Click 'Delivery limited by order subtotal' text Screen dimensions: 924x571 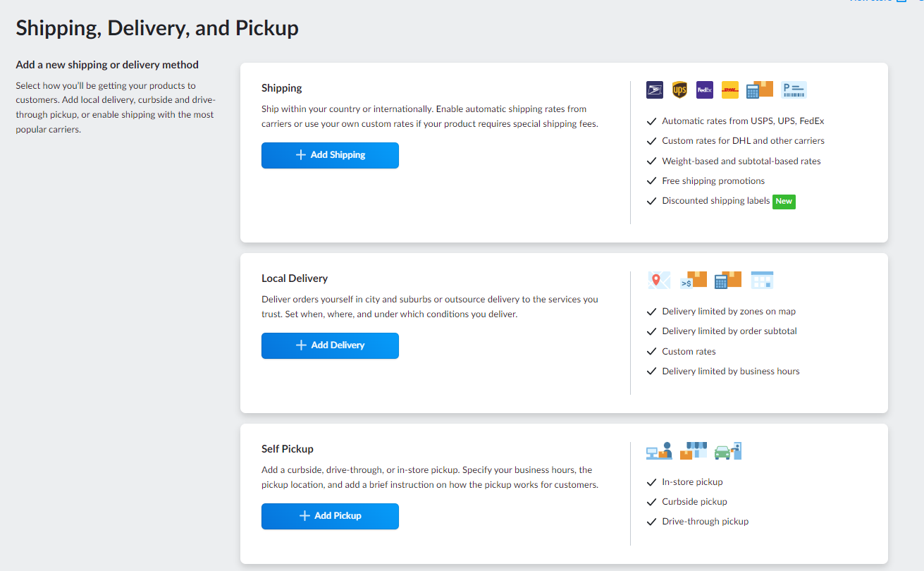tap(729, 331)
